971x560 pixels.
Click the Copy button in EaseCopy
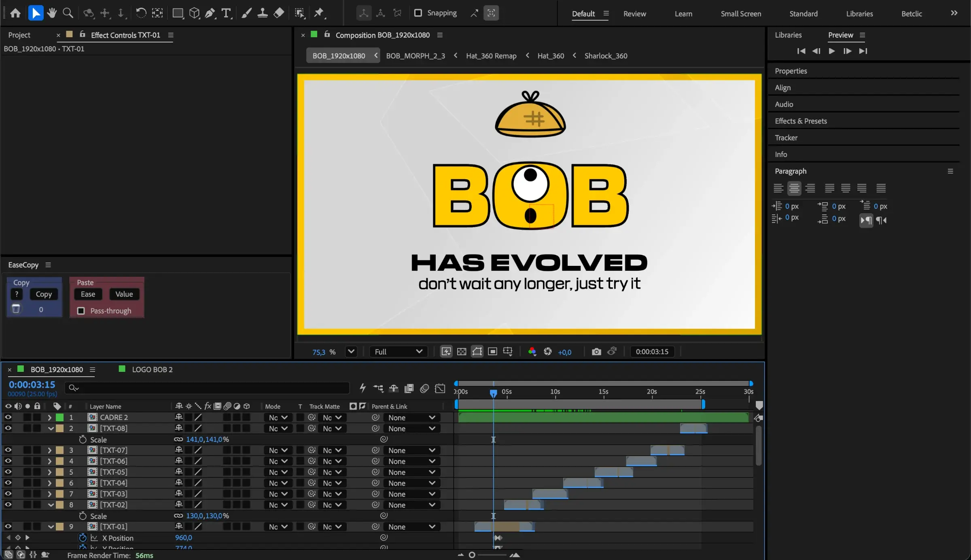click(x=44, y=294)
